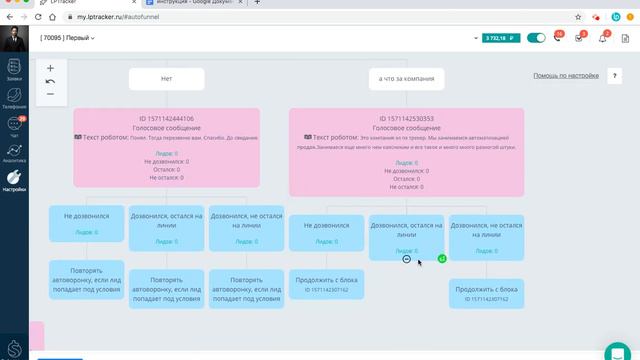Click the browser home icon
The height and width of the screenshot is (360, 640).
pos(52,17)
